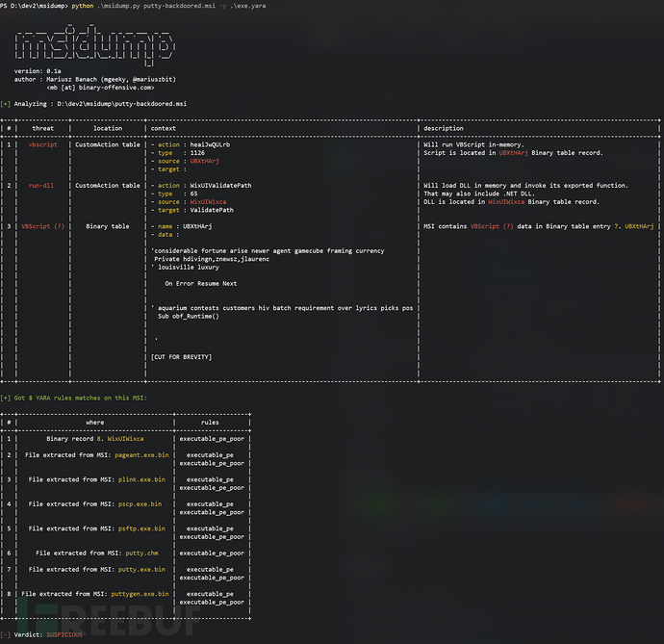The height and width of the screenshot is (644, 664).
Task: Click type value '1126'
Action: (x=197, y=152)
